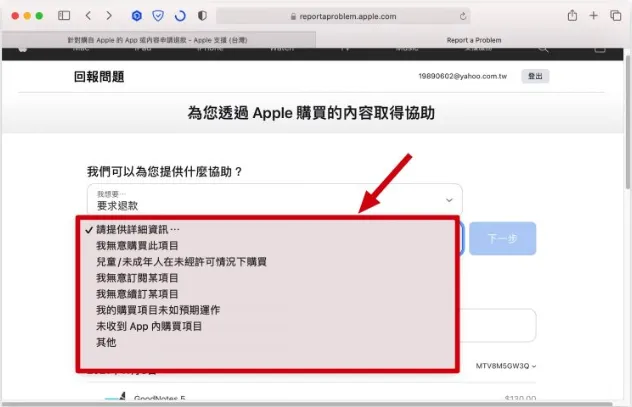This screenshot has width=632, height=407.
Task: Switch to the Apple 支援 tab
Action: tap(158, 40)
